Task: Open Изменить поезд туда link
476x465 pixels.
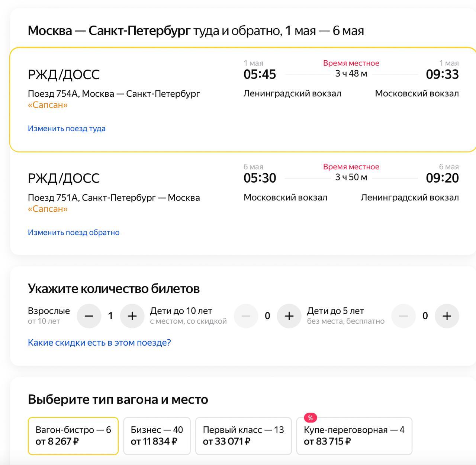Action: tap(67, 128)
